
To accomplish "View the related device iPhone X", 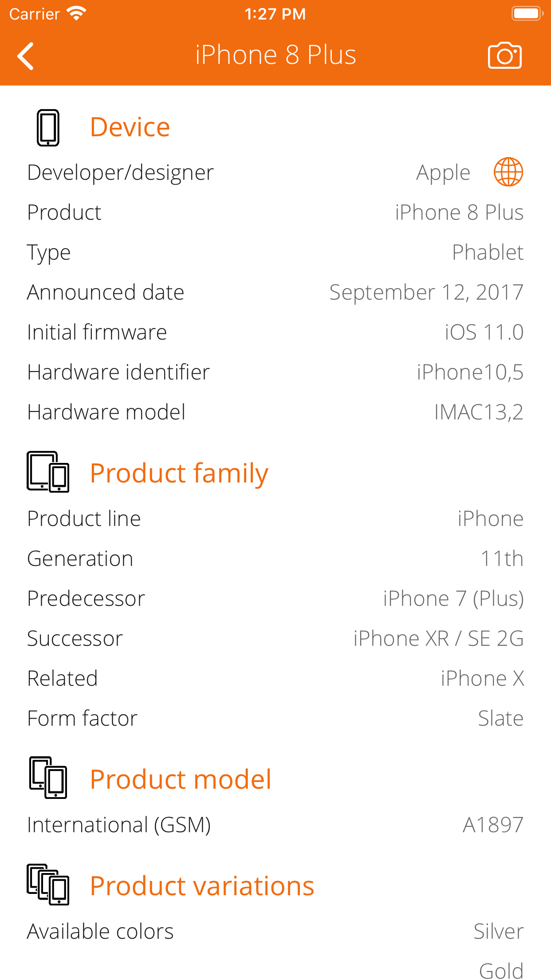I will [482, 678].
